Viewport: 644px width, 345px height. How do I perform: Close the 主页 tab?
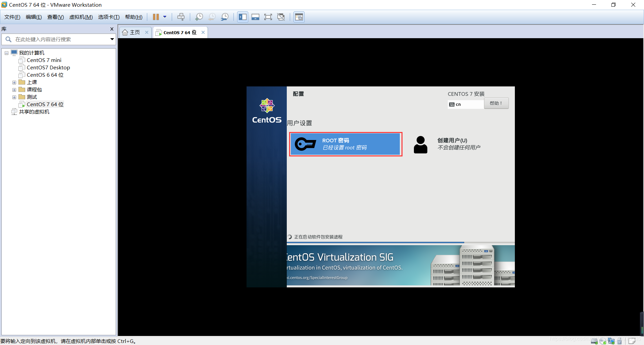pos(147,32)
